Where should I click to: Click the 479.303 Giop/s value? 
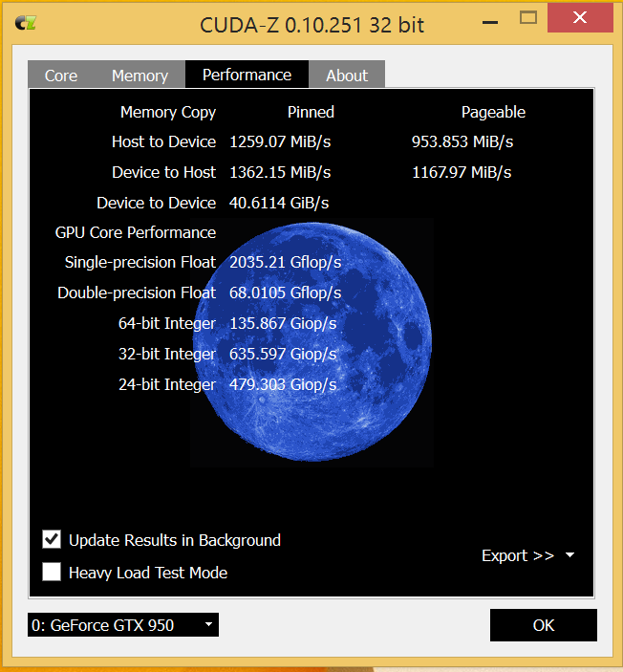[x=283, y=384]
